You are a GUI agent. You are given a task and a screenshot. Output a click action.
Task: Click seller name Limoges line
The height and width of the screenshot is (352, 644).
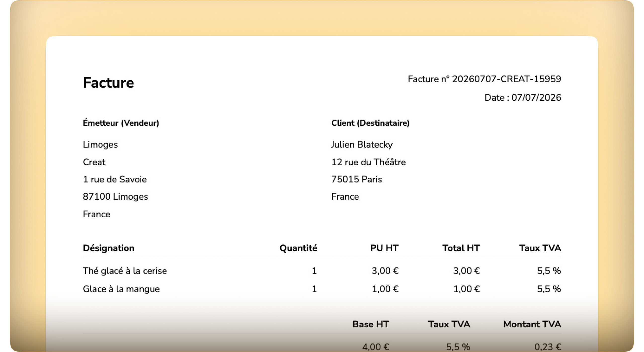point(100,145)
